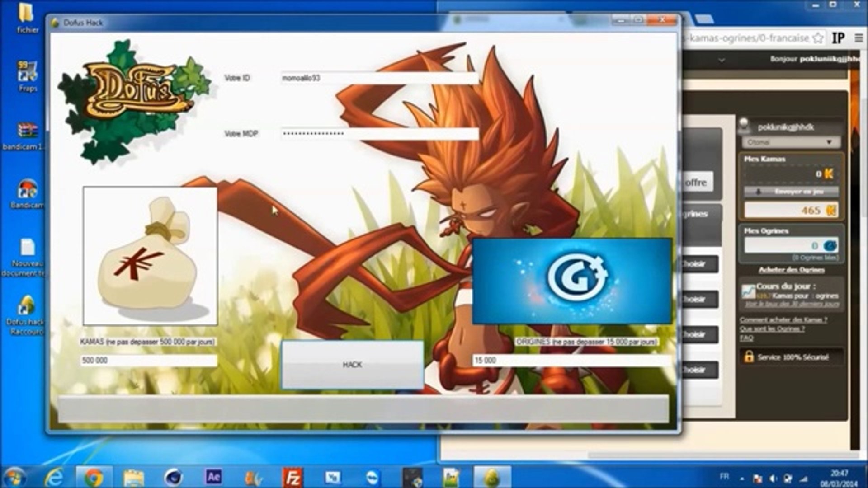Expand the server selection dropdown
The image size is (868, 488).
pos(791,142)
